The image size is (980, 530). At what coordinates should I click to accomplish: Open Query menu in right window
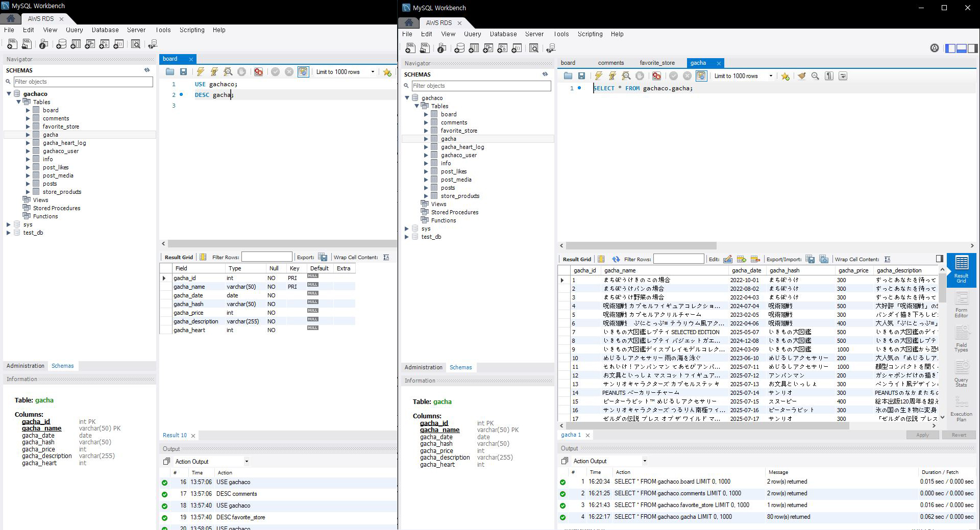point(472,34)
